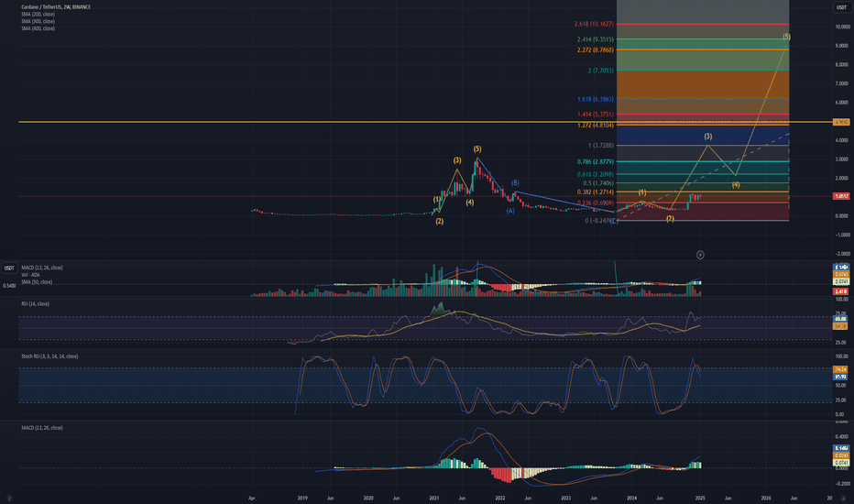
Task: Click the 0.4000 label on the MACD axis
Action: click(842, 436)
